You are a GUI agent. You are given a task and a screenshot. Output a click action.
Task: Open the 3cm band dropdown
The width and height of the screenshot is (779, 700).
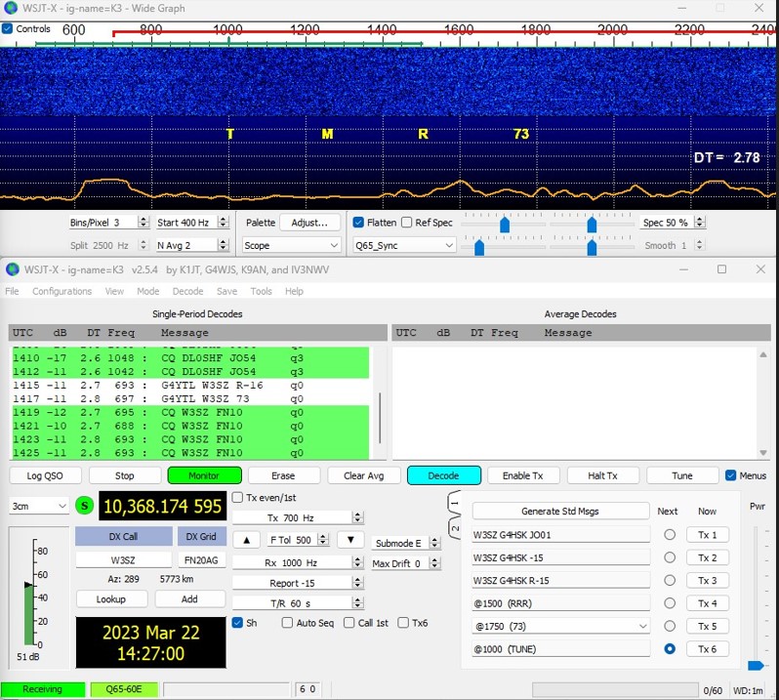point(39,506)
